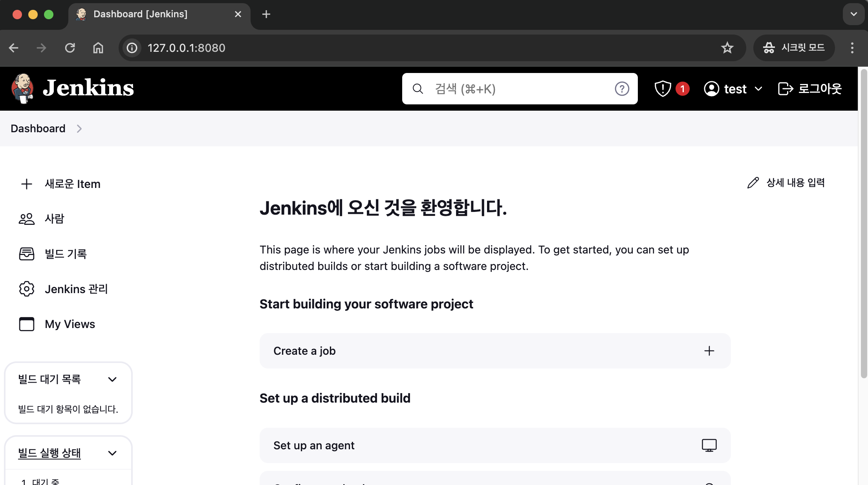Open a new browser tab

coord(266,14)
